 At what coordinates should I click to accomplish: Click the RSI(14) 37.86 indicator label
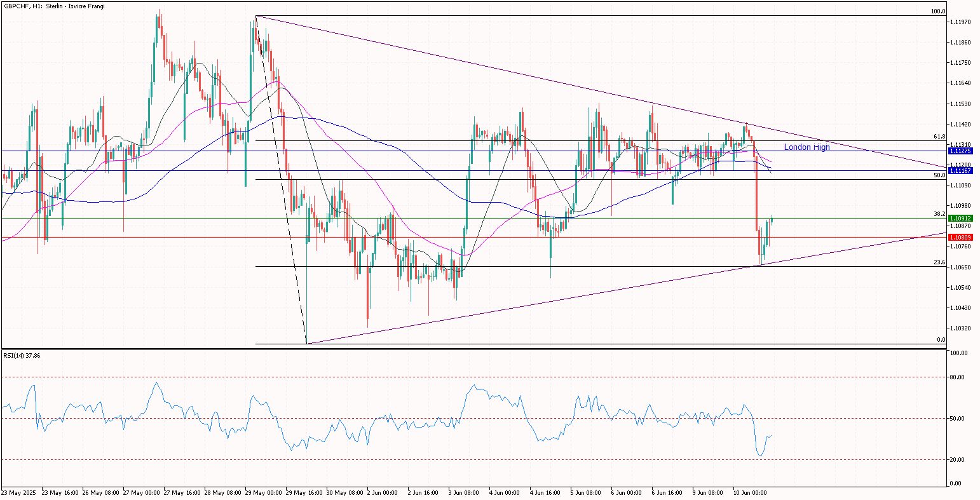pyautogui.click(x=22, y=356)
